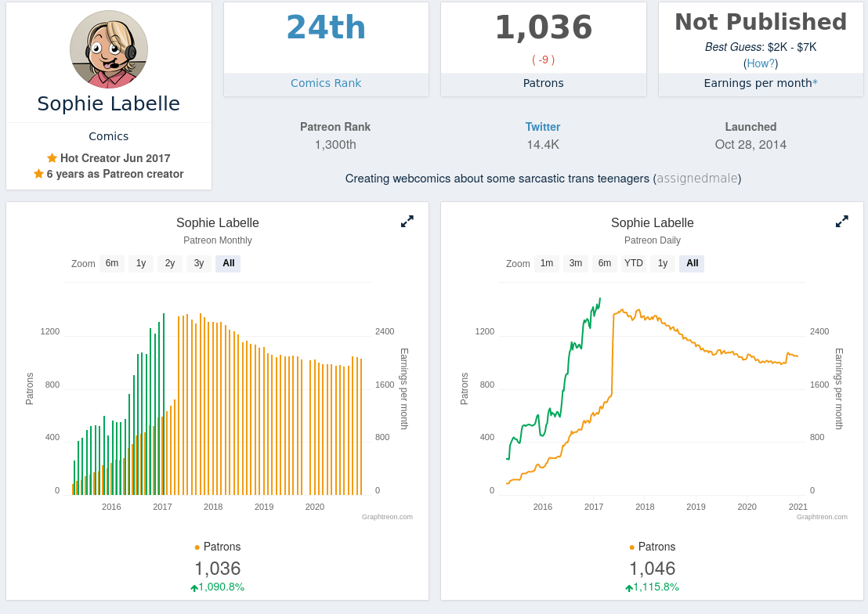Click the 1,036 patrons count in header

[544, 27]
